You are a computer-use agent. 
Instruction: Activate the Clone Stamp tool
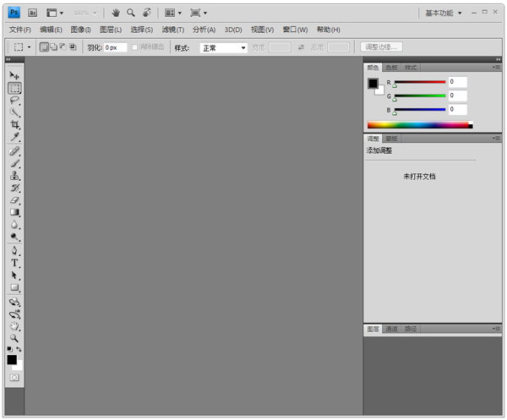(x=14, y=176)
